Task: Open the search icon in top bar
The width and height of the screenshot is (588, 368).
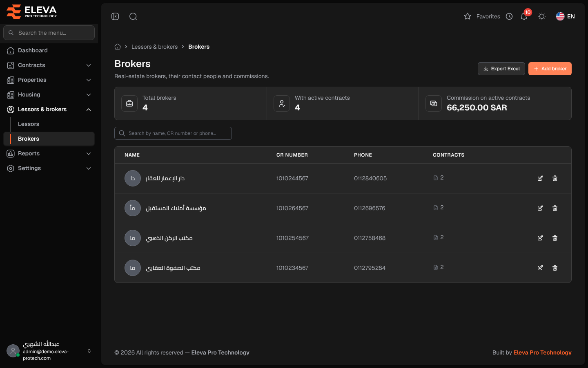Action: click(133, 16)
